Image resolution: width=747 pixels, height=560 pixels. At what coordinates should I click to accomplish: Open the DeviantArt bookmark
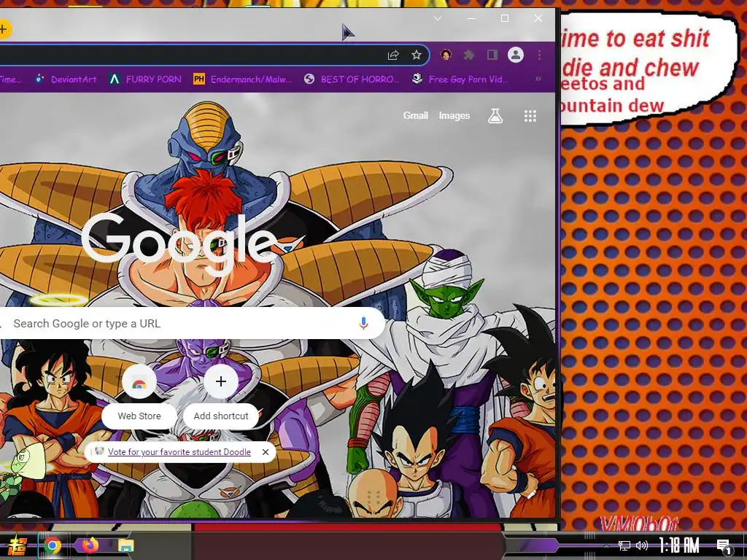coord(66,79)
